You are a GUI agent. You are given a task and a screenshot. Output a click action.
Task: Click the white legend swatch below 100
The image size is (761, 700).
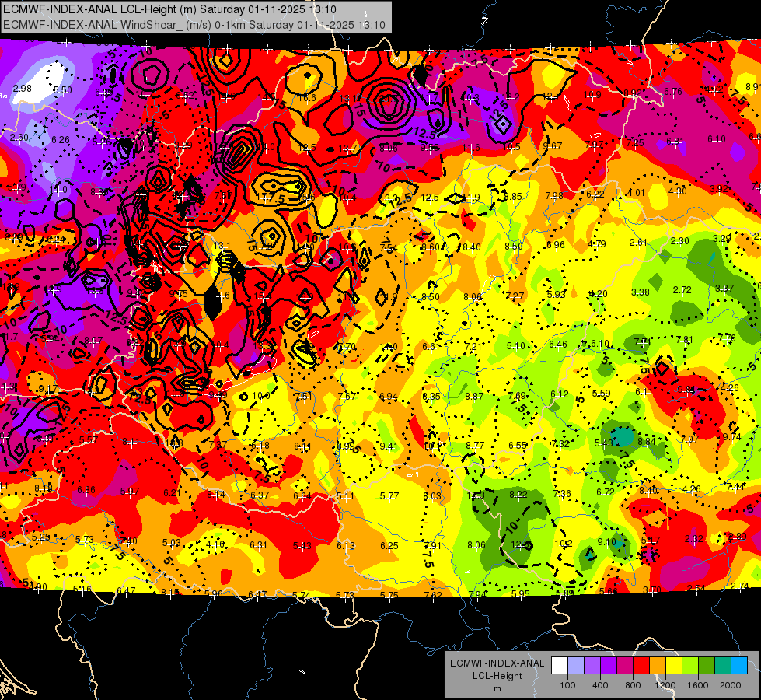(x=560, y=666)
